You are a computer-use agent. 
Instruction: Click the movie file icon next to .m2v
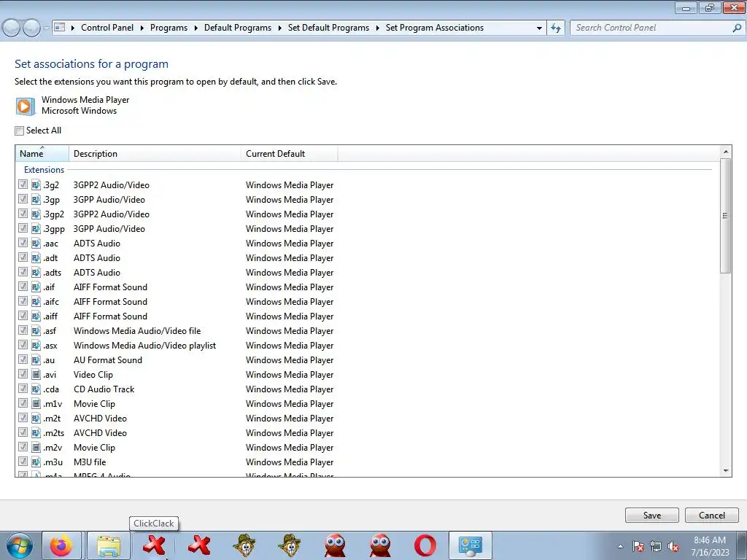[x=36, y=448]
